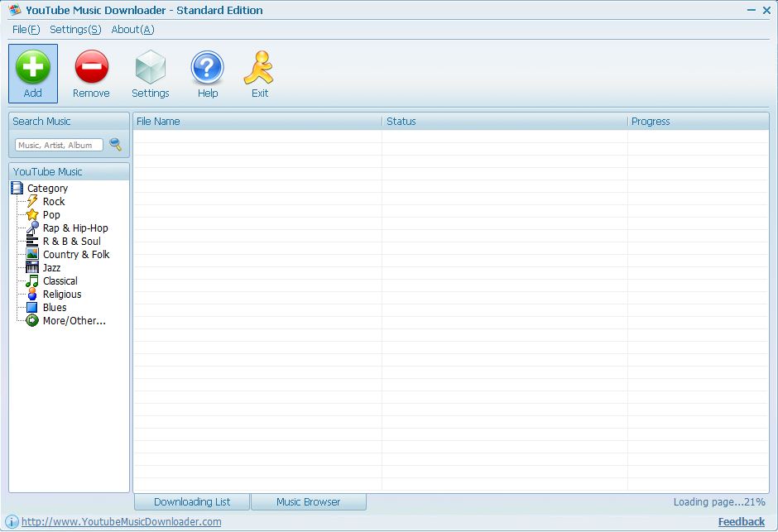Click the green Add plus icon
778x532 pixels.
click(x=33, y=66)
